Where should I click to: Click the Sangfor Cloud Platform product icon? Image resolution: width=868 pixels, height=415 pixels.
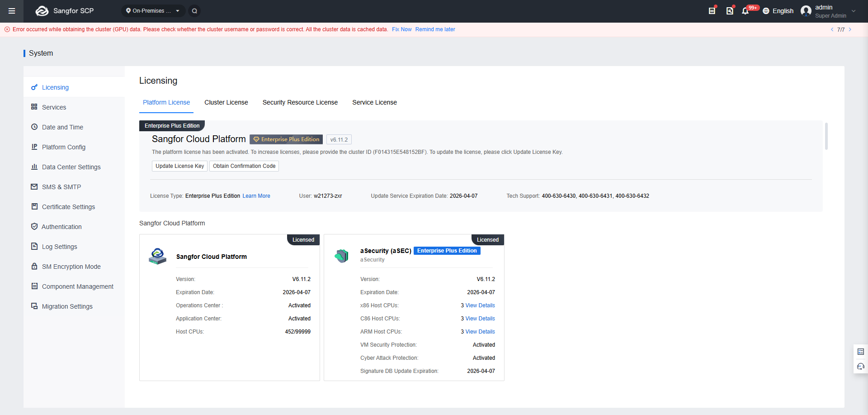[x=157, y=256]
